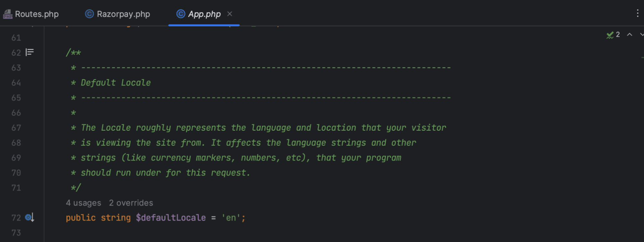
Task: Click the class icon on the App.php tab
Action: (181, 14)
